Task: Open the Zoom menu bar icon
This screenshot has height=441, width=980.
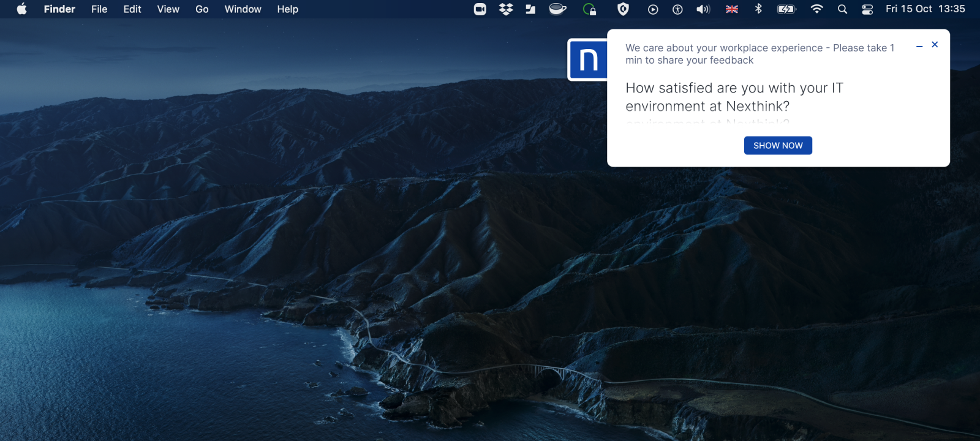Action: [480, 9]
